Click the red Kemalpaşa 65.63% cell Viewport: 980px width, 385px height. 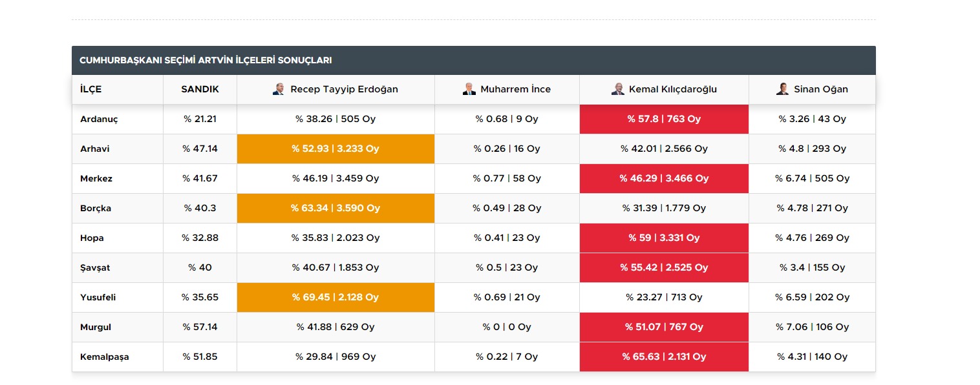[x=663, y=357]
